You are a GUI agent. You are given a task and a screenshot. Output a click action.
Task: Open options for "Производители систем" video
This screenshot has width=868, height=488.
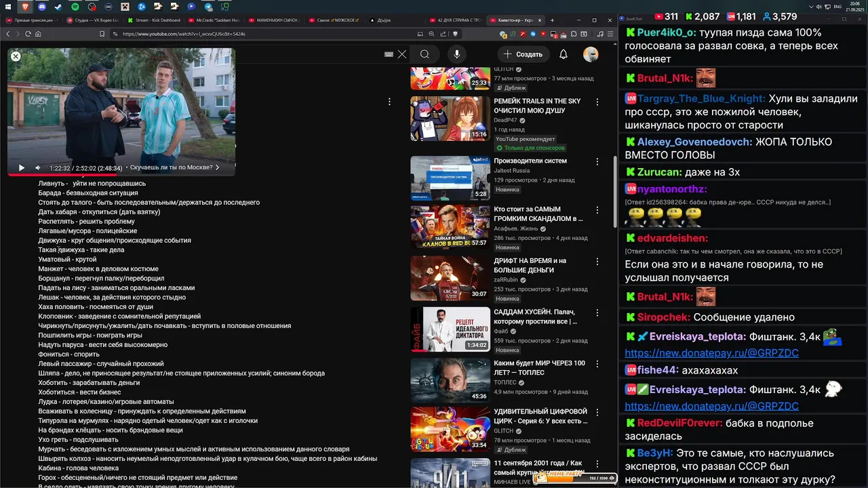[x=597, y=162]
